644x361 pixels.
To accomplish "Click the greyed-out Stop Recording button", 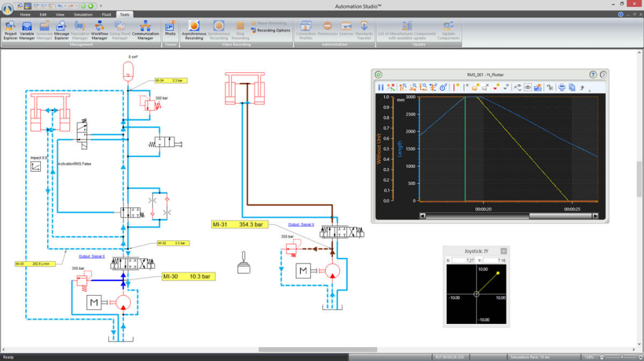I will point(240,31).
